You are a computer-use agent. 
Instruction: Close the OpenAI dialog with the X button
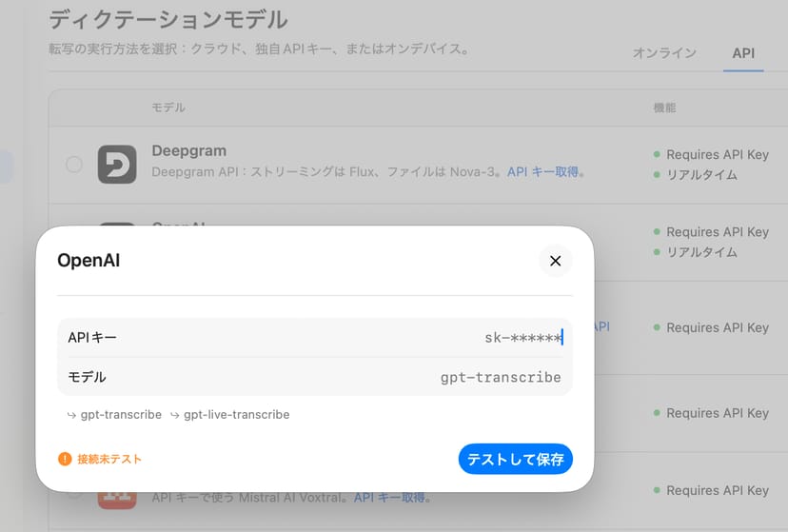coord(556,261)
